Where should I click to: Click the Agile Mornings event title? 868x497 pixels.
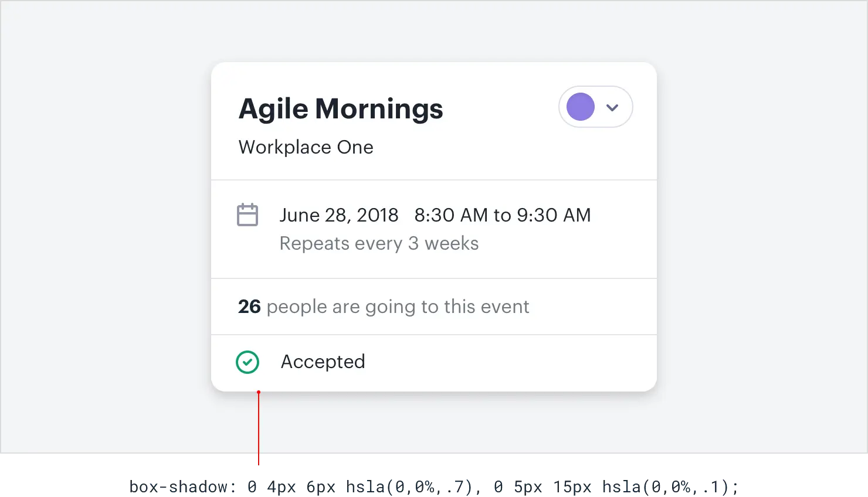(341, 109)
